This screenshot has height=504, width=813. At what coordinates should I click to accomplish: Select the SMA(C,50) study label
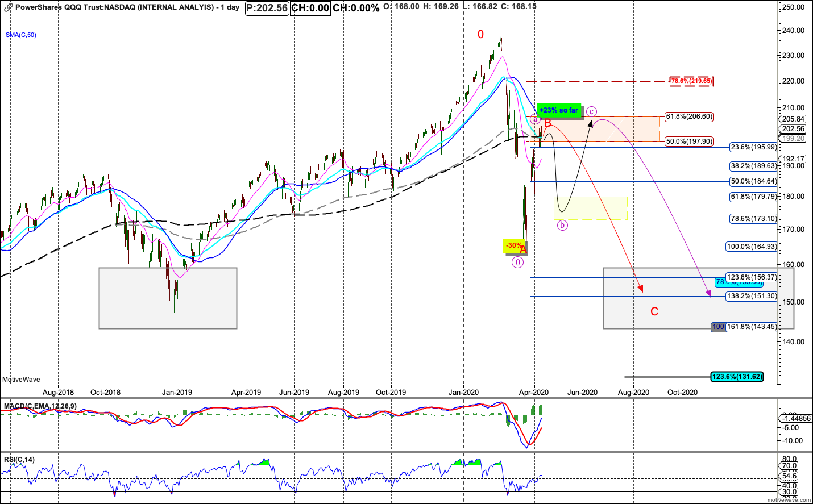tap(21, 35)
